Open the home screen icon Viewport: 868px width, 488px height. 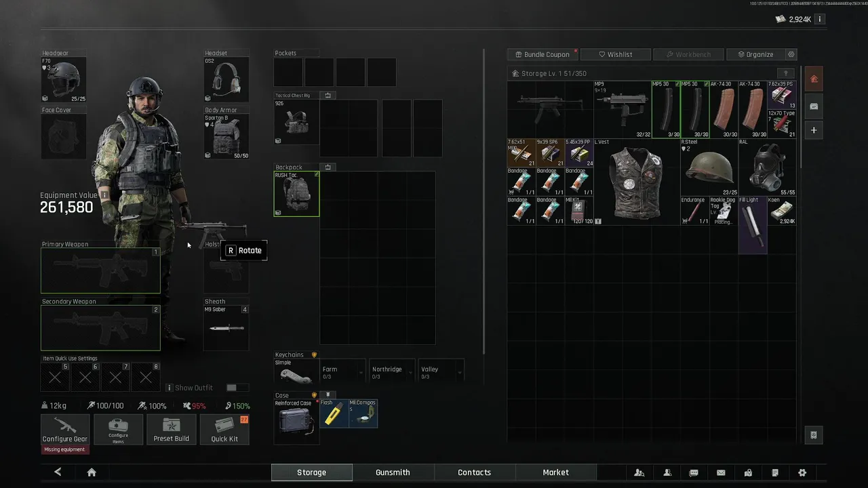click(92, 472)
